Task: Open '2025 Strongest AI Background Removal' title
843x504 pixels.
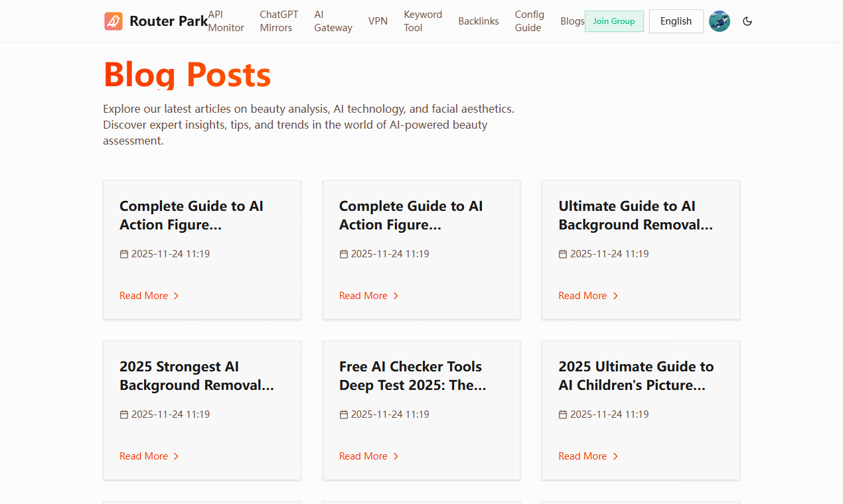Action: [x=196, y=376]
